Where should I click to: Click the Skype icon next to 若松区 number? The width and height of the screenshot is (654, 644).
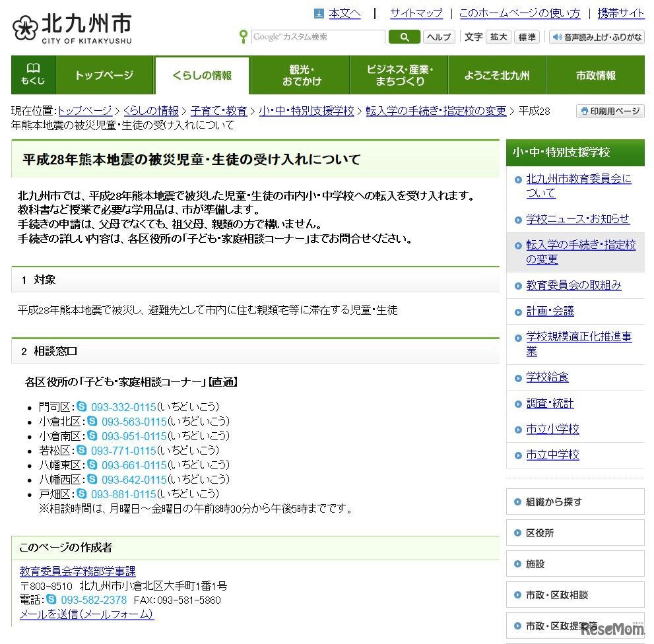(82, 450)
